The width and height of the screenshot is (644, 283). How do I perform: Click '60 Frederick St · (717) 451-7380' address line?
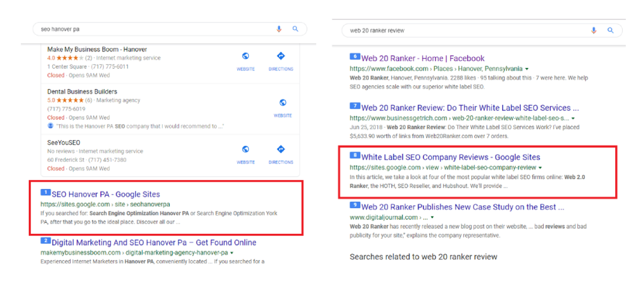pyautogui.click(x=86, y=160)
